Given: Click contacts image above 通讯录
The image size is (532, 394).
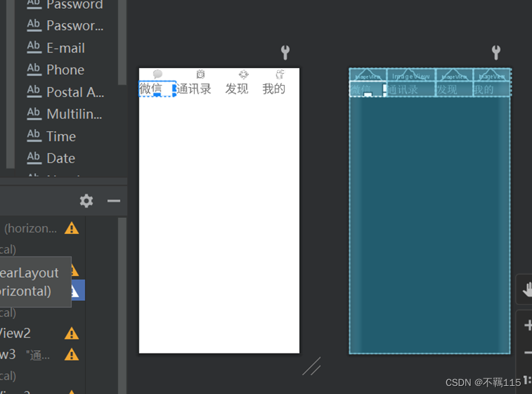Looking at the screenshot, I should [201, 74].
